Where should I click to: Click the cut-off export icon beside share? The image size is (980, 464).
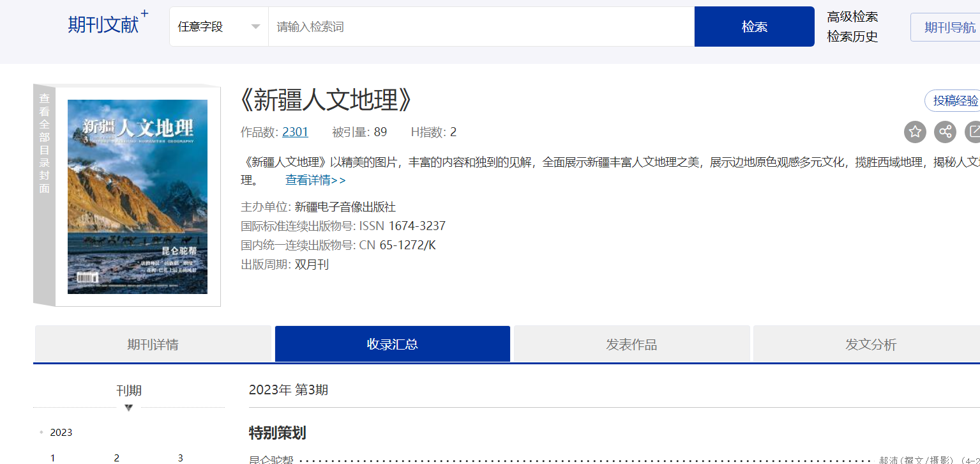[x=972, y=132]
